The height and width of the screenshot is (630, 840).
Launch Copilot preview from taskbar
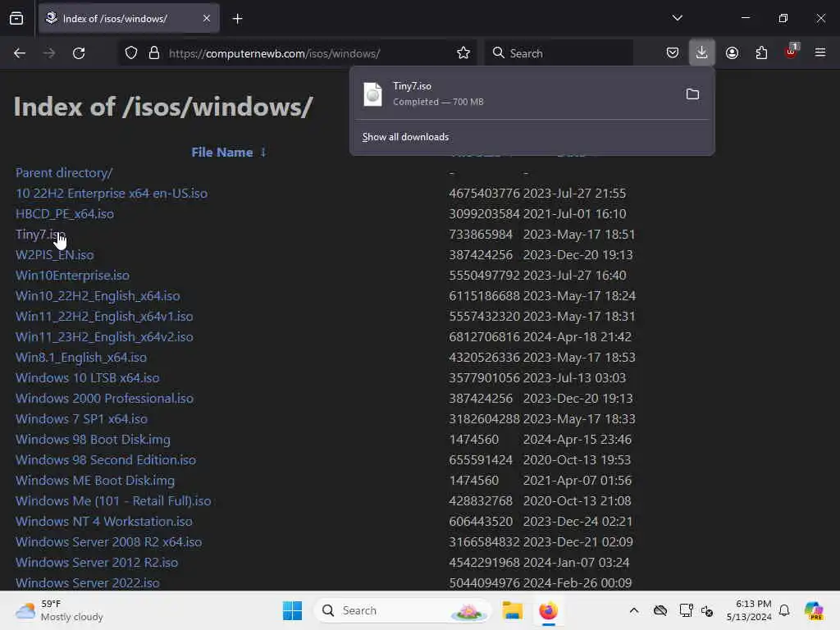point(814,610)
